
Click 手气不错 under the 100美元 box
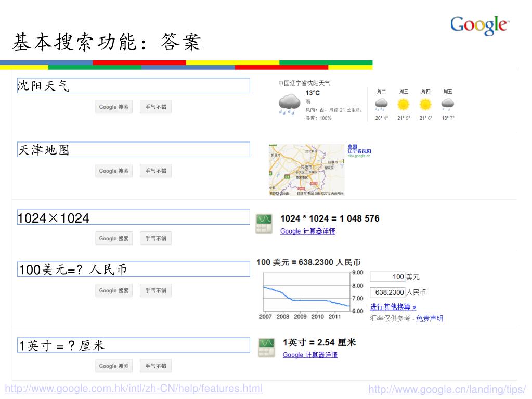pyautogui.click(x=155, y=290)
